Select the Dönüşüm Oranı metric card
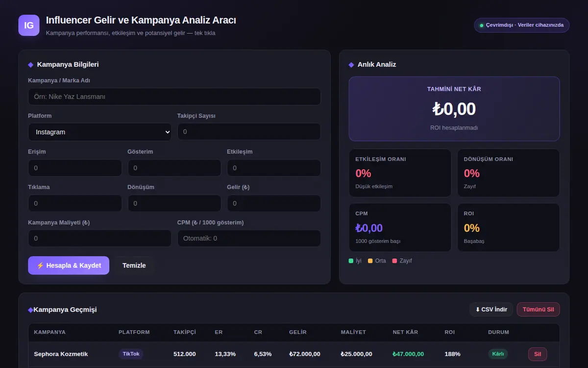Screen dimensions: 588x368 pyautogui.click(x=509, y=173)
